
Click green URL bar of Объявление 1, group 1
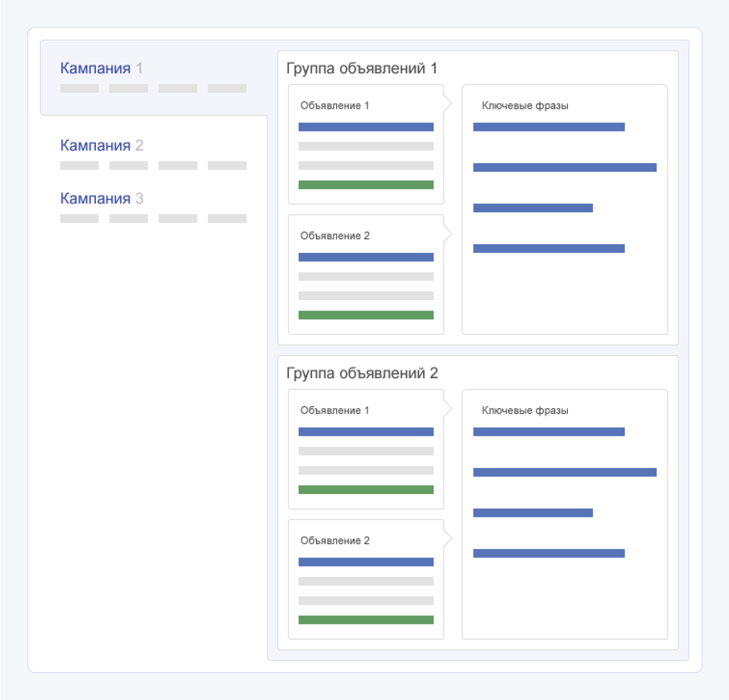click(x=366, y=185)
